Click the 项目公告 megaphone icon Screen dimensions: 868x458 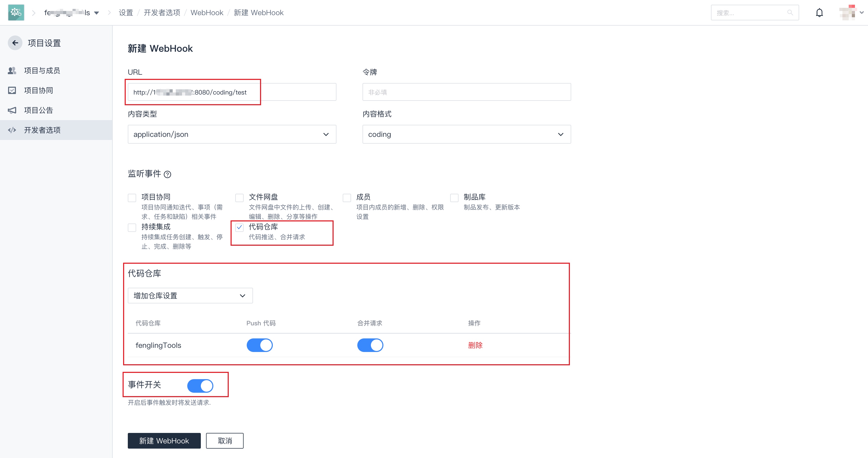(x=12, y=110)
